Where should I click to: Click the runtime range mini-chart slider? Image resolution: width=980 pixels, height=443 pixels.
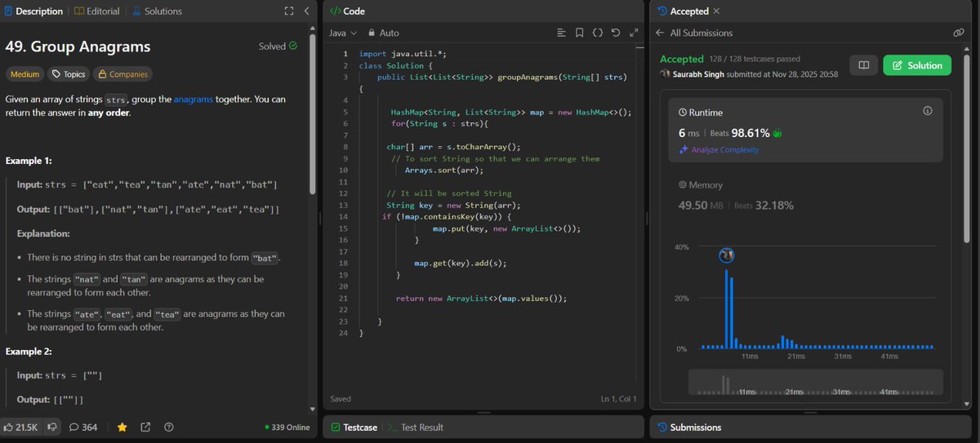click(816, 383)
